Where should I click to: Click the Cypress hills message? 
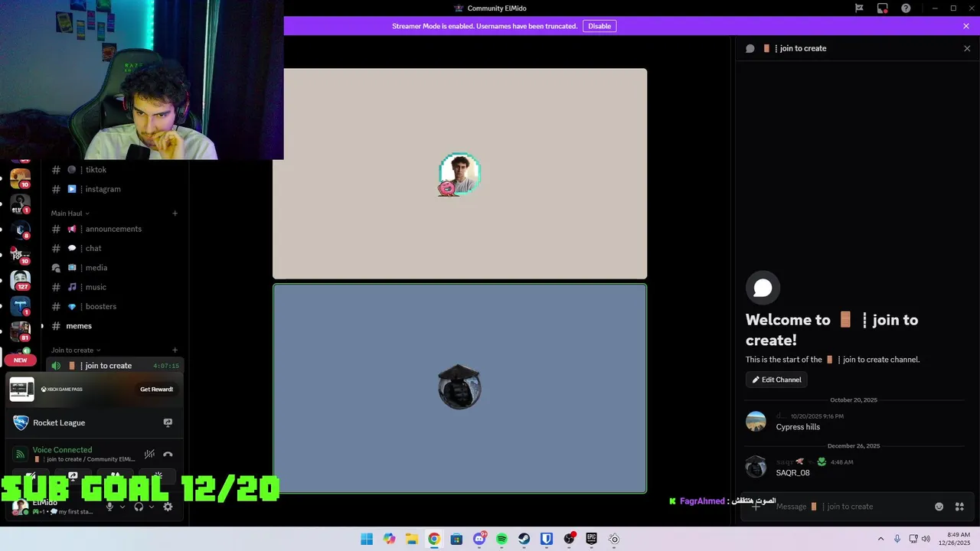click(x=798, y=427)
